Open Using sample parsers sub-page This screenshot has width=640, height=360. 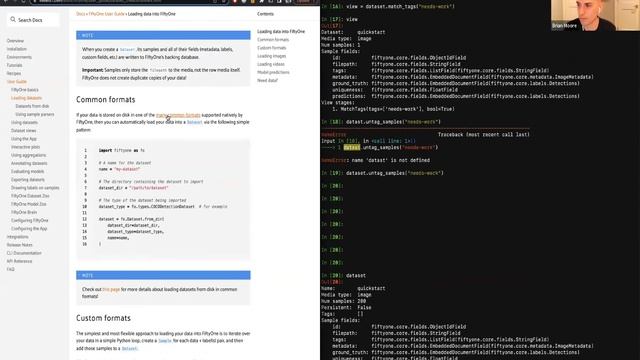35,114
